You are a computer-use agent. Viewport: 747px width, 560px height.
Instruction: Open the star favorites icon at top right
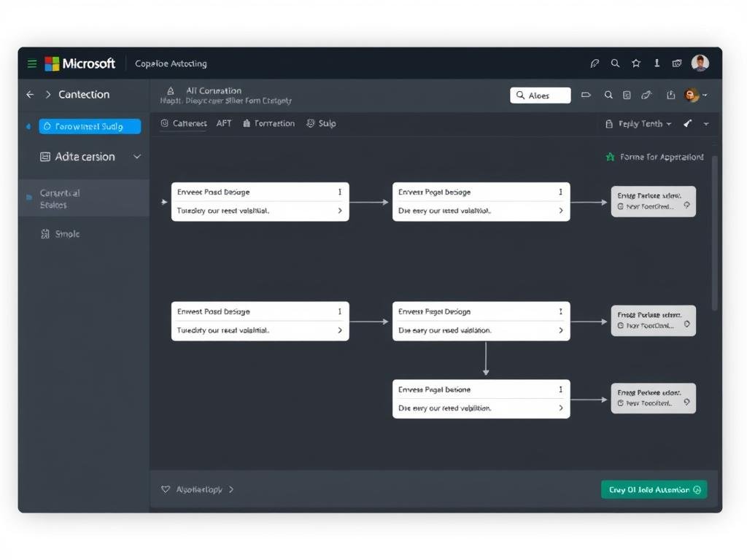click(635, 63)
